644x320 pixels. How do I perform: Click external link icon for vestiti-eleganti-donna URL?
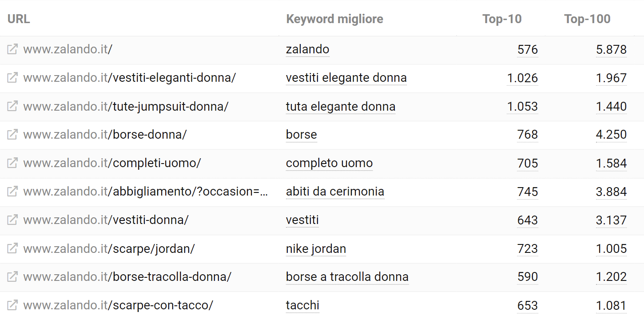coord(12,78)
